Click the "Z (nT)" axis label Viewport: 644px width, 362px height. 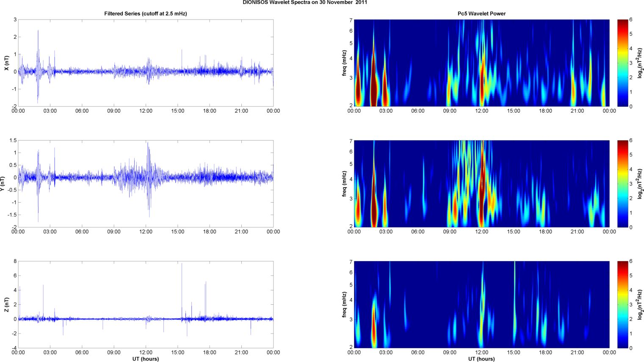[x=6, y=304]
